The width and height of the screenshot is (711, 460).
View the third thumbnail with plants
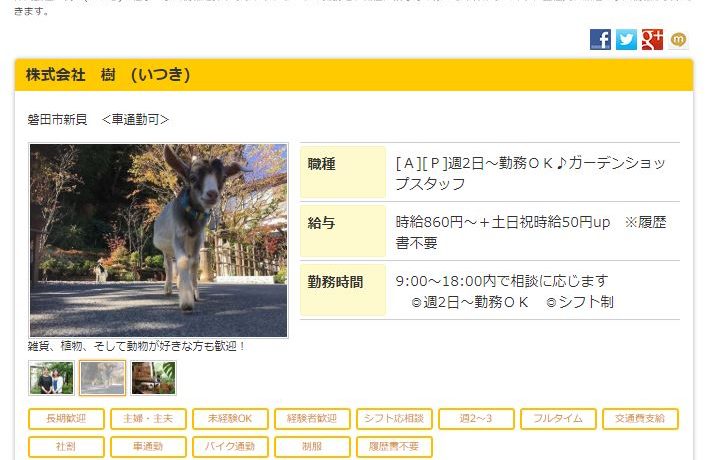(153, 378)
